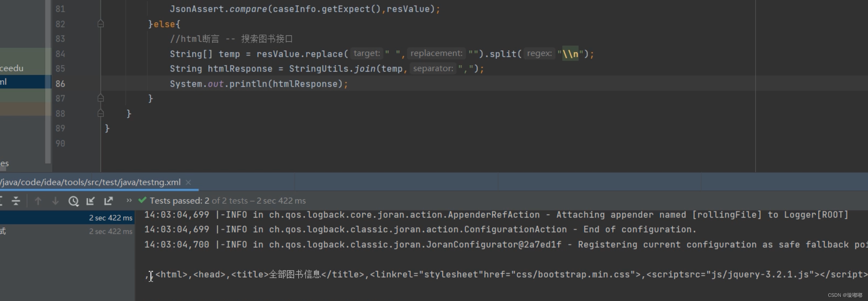The height and width of the screenshot is (301, 868).
Task: Click the 'replacement:' parameter hint
Action: (436, 53)
